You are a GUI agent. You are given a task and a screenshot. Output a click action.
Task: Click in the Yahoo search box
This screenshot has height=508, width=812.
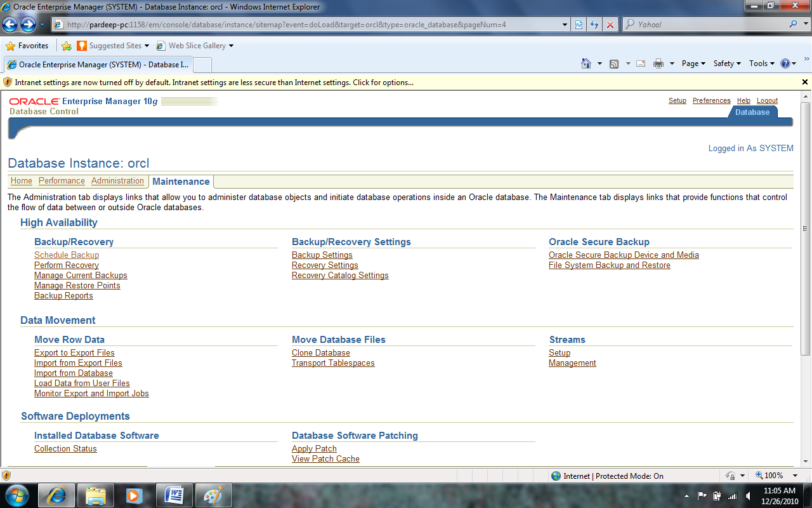(x=705, y=24)
